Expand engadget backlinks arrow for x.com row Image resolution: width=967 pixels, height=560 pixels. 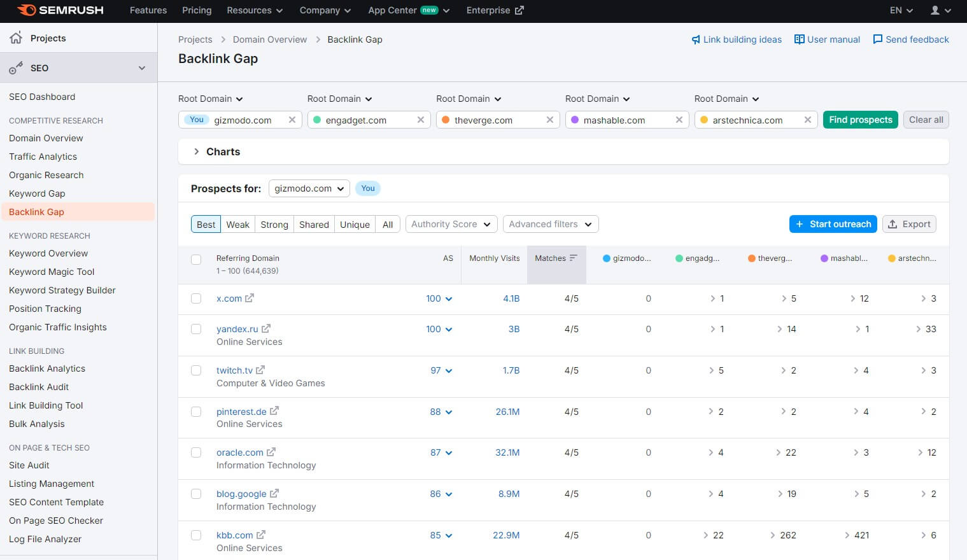click(713, 298)
